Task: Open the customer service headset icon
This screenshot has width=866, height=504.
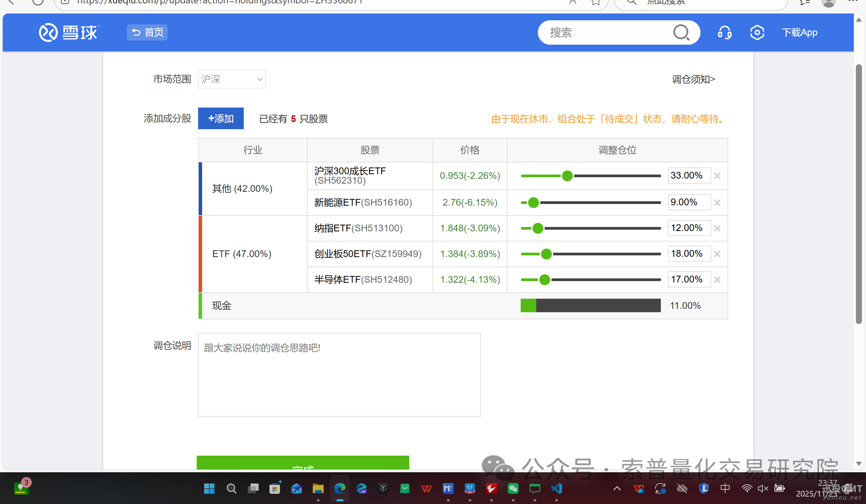Action: pyautogui.click(x=724, y=32)
